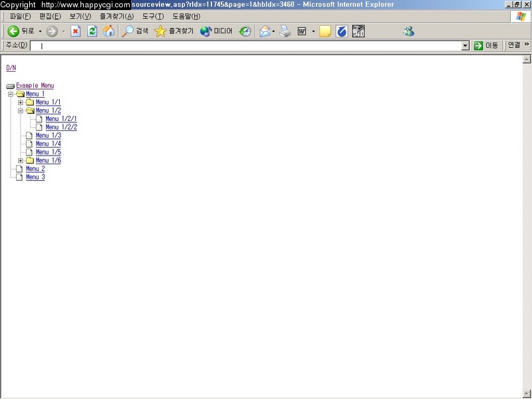Click the Menu 2 page icon
The image size is (532, 399).
point(20,169)
